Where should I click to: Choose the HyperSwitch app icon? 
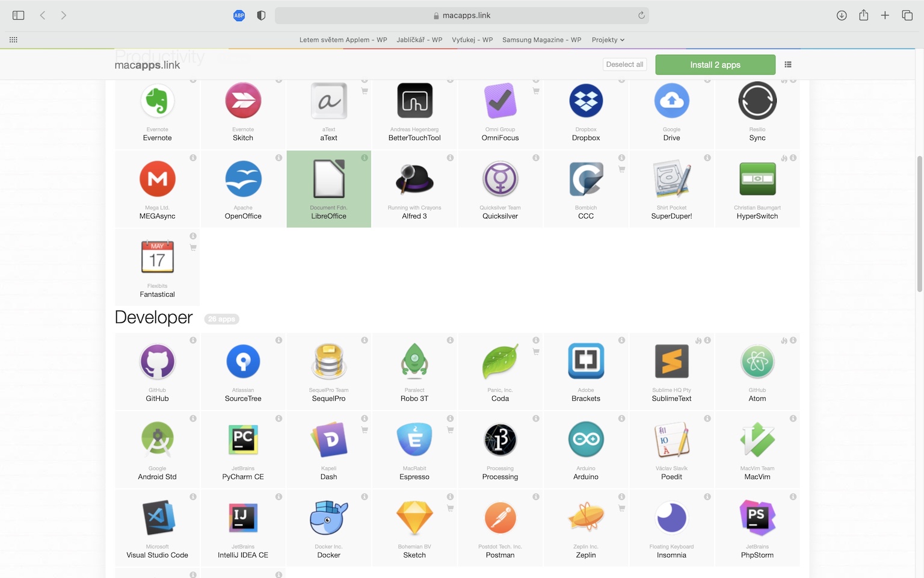757,179
